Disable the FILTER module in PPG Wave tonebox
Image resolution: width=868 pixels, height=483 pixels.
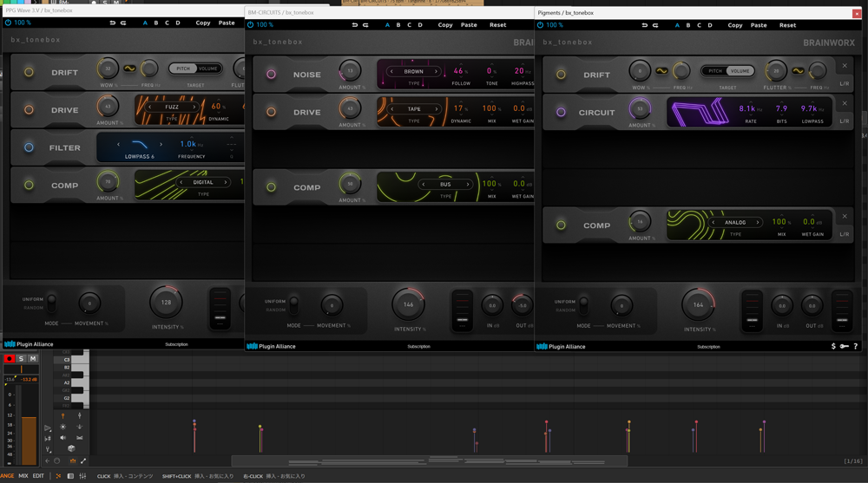click(x=29, y=147)
